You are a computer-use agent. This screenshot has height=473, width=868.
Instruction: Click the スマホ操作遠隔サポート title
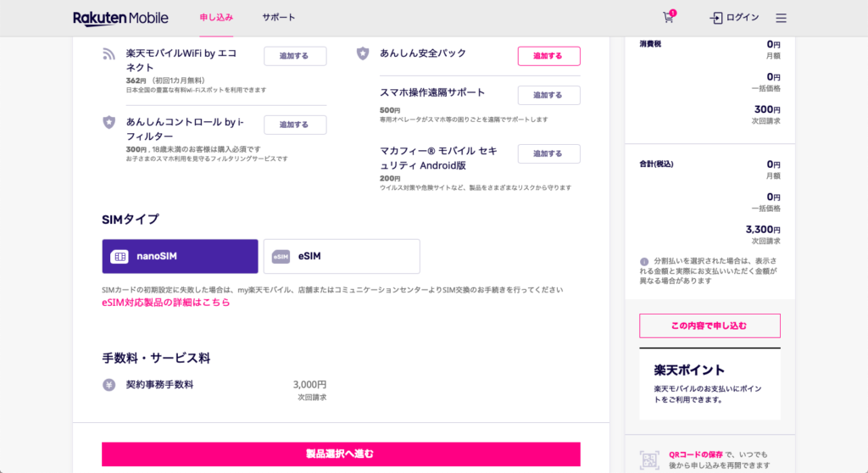432,92
